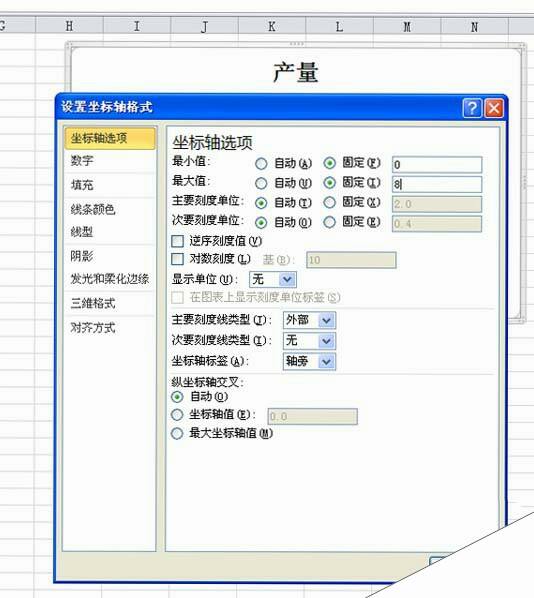
Task: Select 自动 radio for 最大值
Action: [x=261, y=183]
